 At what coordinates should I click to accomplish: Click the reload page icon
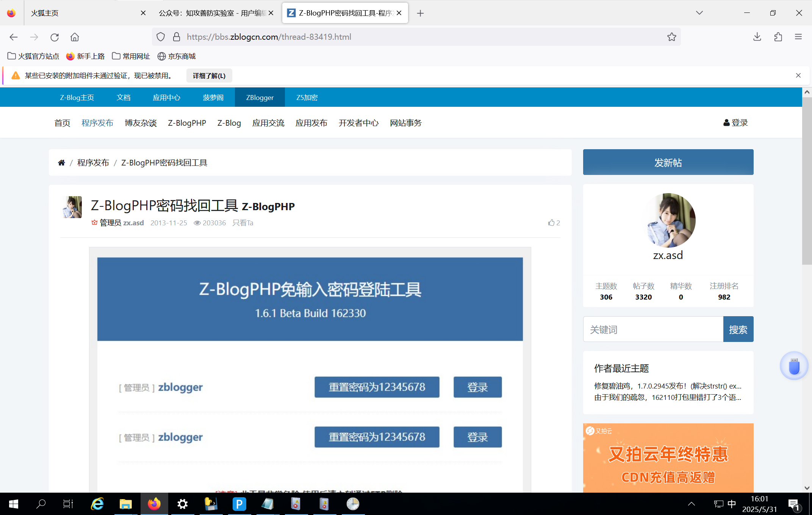point(55,37)
